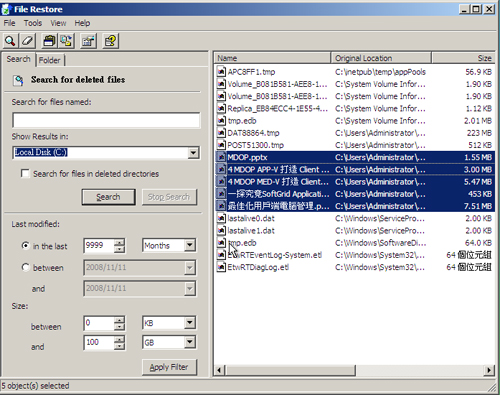The height and width of the screenshot is (395, 500).
Task: Open the GB maximum size unit dropdown
Action: (x=190, y=342)
